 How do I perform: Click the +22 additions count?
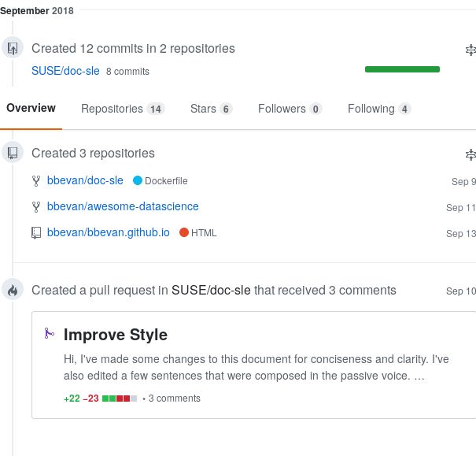[x=72, y=399]
